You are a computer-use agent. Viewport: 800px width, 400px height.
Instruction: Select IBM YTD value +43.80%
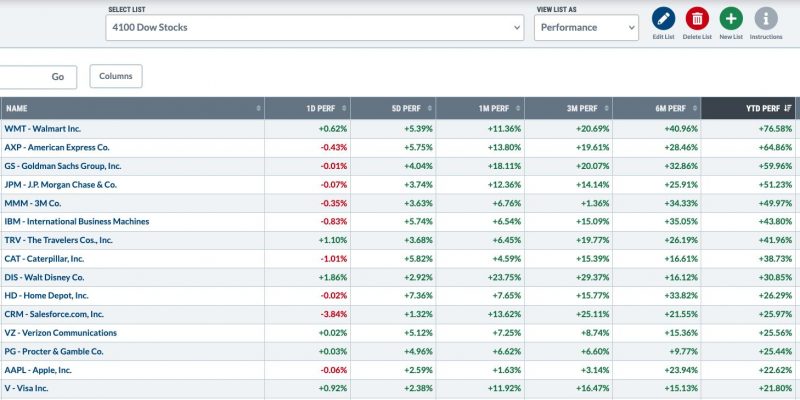(774, 221)
